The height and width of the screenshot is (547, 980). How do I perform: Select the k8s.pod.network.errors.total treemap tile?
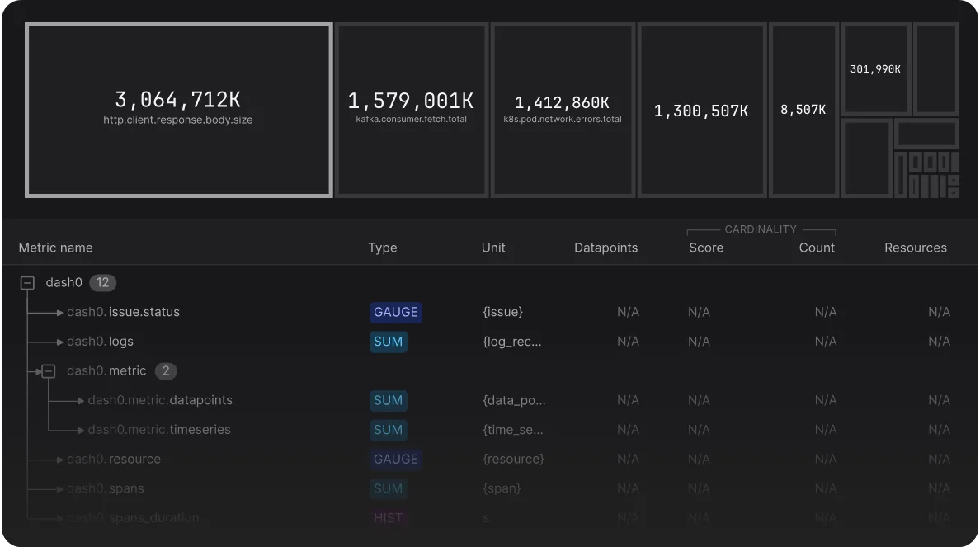563,110
